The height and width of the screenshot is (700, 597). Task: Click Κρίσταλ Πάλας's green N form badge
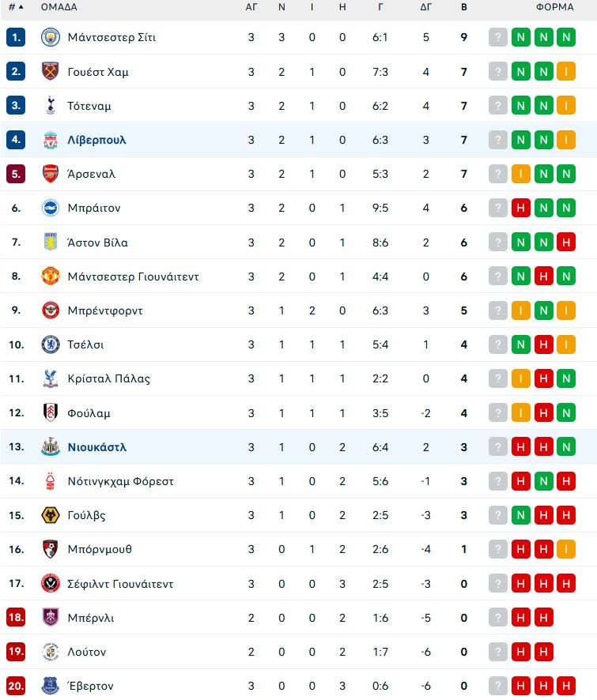pos(566,378)
